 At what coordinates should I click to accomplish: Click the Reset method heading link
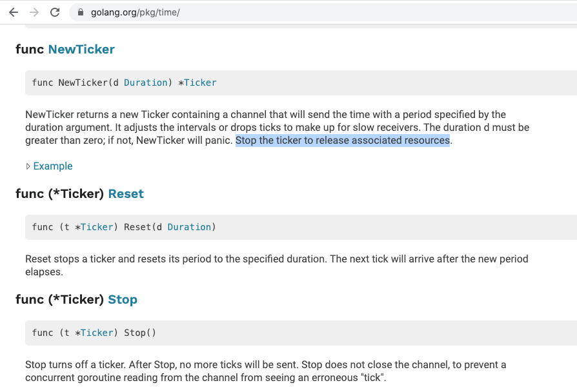[126, 193]
